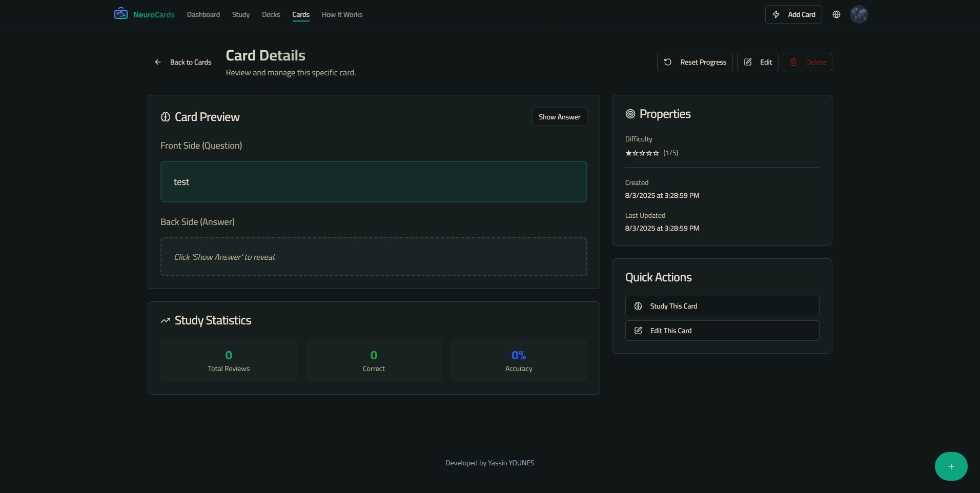Click the back arrow icon
This screenshot has height=493, width=980.
pyautogui.click(x=158, y=62)
